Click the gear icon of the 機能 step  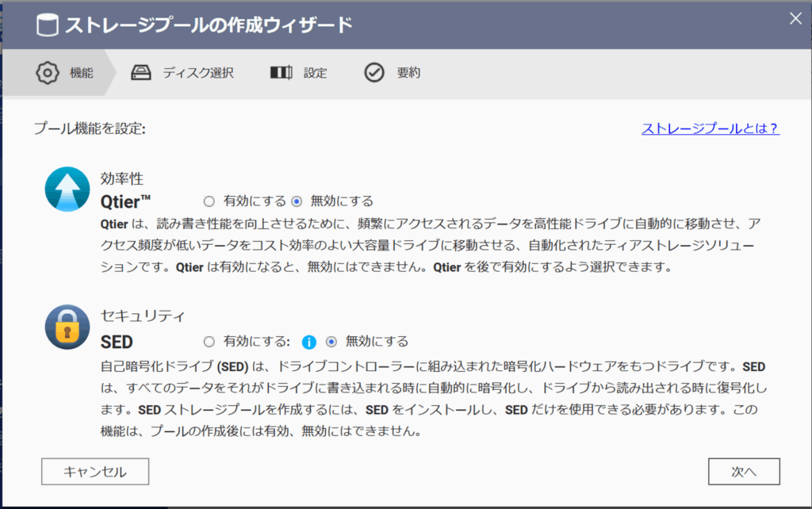click(x=48, y=73)
